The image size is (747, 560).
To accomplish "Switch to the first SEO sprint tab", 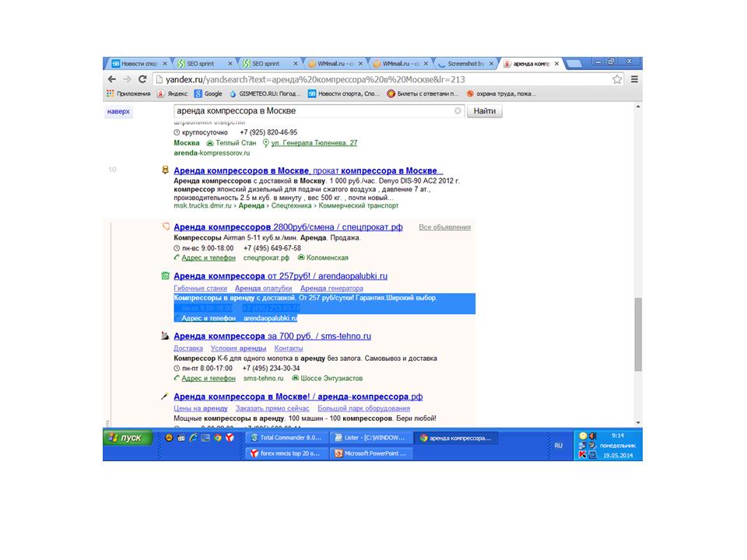I will [200, 63].
